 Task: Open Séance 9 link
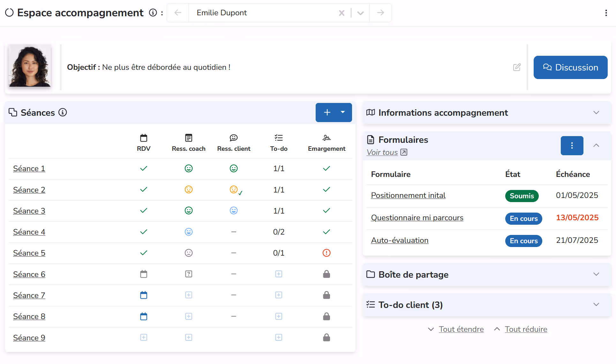pyautogui.click(x=29, y=338)
